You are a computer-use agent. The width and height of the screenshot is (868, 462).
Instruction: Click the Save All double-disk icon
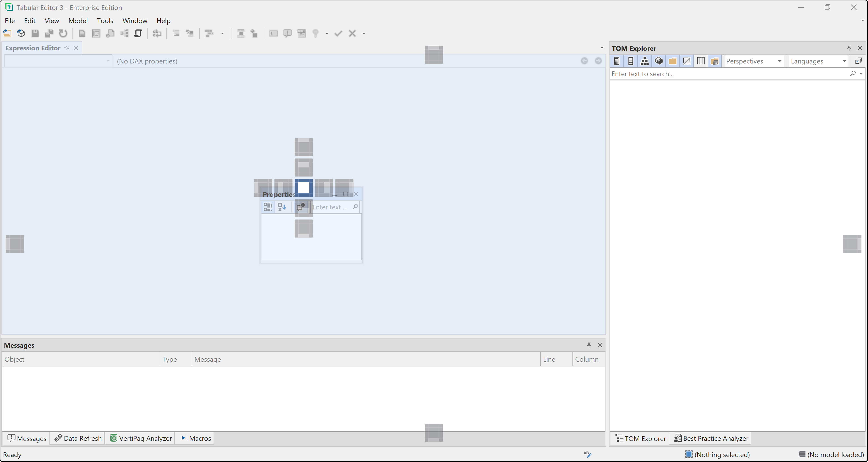pos(49,33)
